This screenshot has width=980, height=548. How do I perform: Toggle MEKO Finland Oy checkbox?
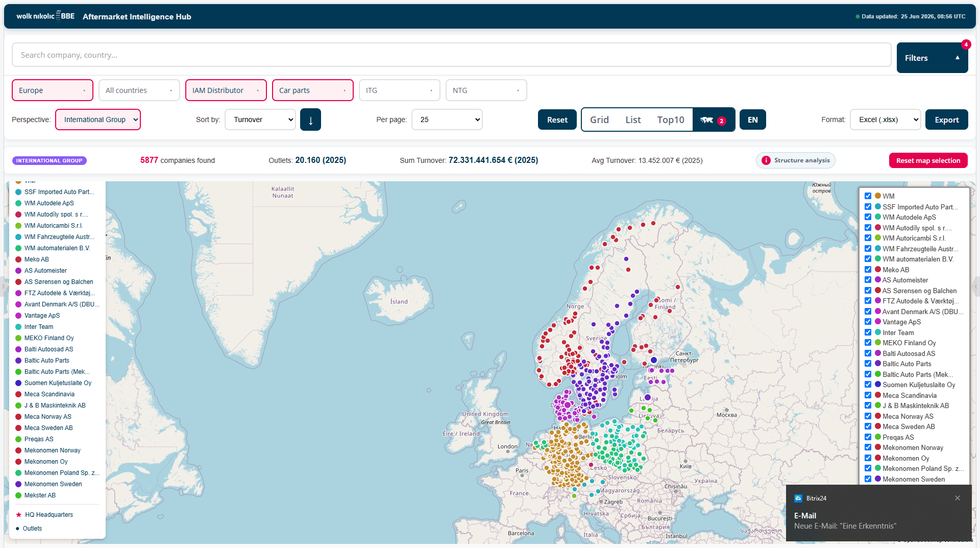pyautogui.click(x=868, y=343)
